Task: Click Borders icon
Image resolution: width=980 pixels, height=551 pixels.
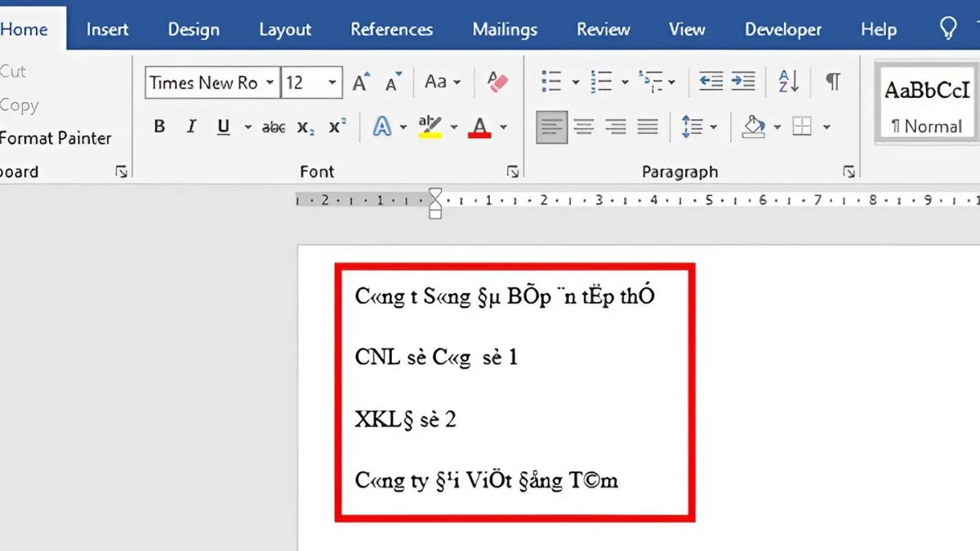Action: (x=803, y=127)
